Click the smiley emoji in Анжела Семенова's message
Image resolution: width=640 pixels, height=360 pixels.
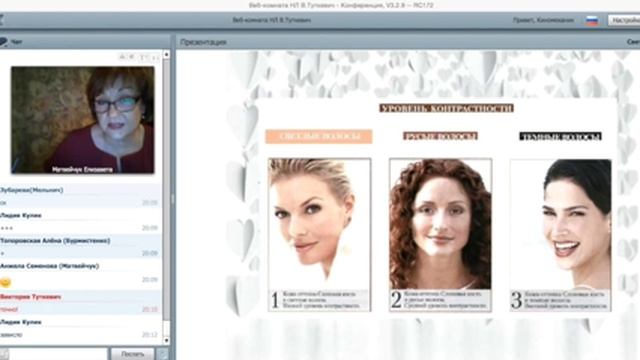pyautogui.click(x=5, y=282)
